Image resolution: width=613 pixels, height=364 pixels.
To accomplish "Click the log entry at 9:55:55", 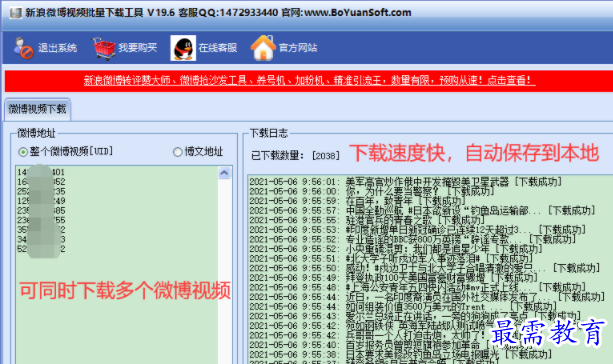I will pos(367,220).
